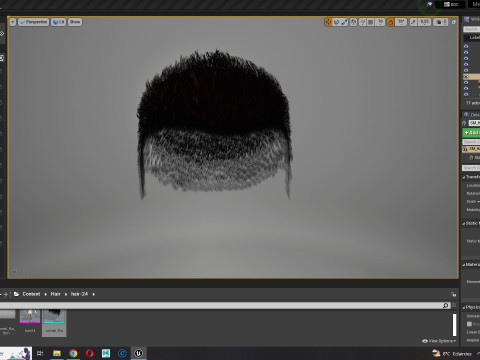Switch to the Details tab

472,115
